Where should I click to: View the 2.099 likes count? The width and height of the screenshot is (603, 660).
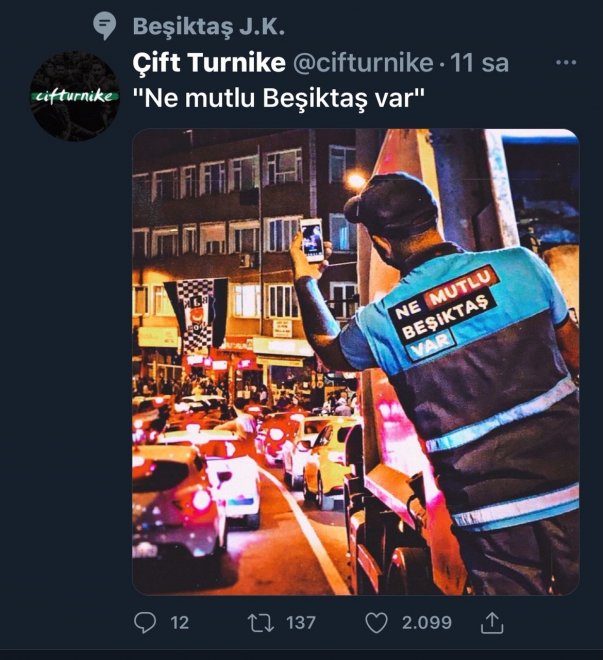[x=427, y=623]
